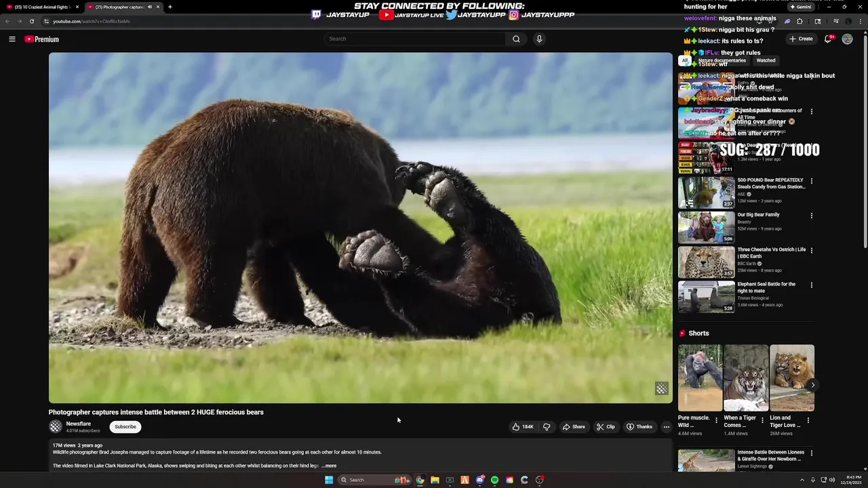Viewport: 868px width, 488px height.
Task: Select the Nature documentaries filter chip
Action: [x=722, y=60]
